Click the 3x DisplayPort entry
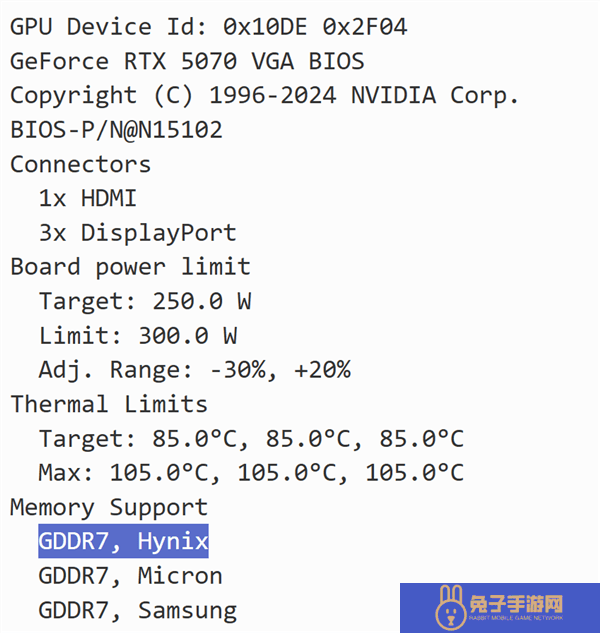The height and width of the screenshot is (633, 600). tap(137, 233)
